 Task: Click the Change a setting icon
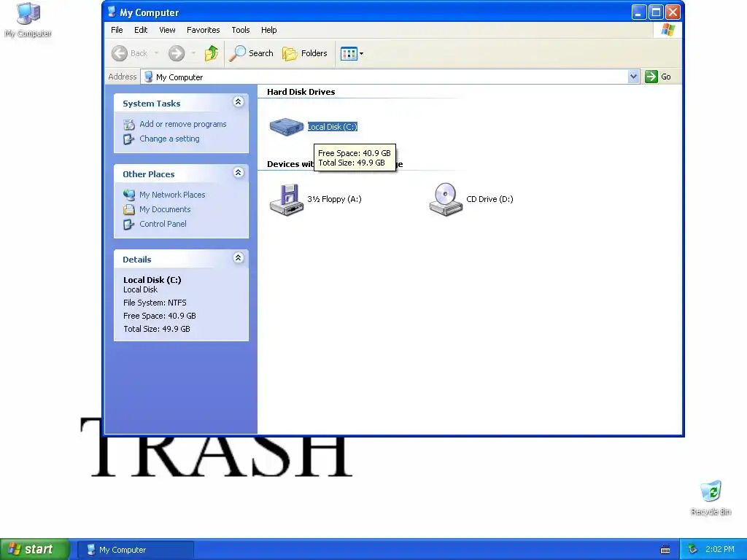(x=129, y=139)
